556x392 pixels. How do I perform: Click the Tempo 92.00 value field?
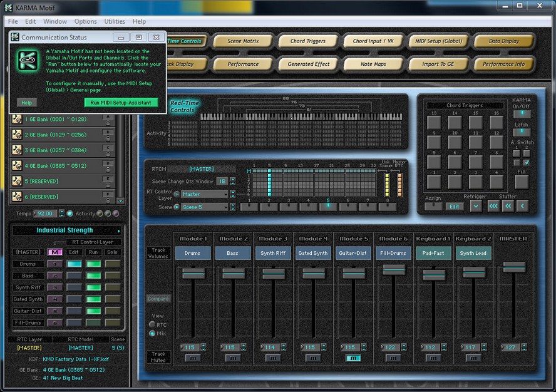point(46,214)
